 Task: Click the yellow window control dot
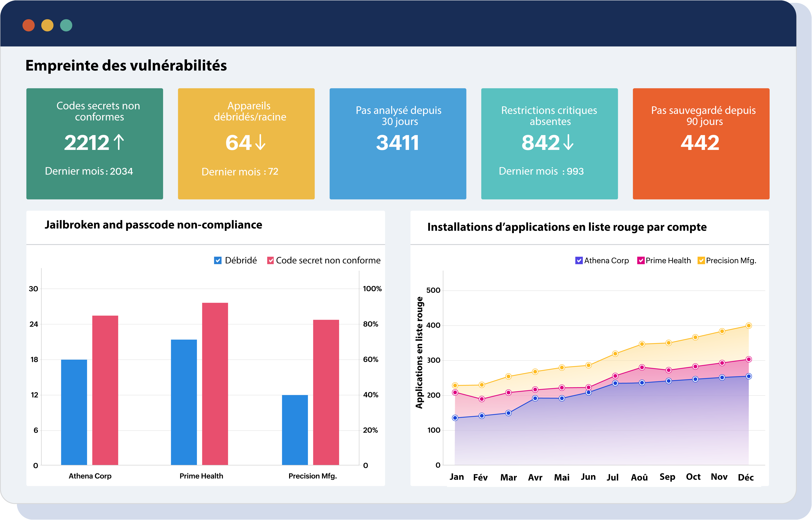[x=47, y=25]
